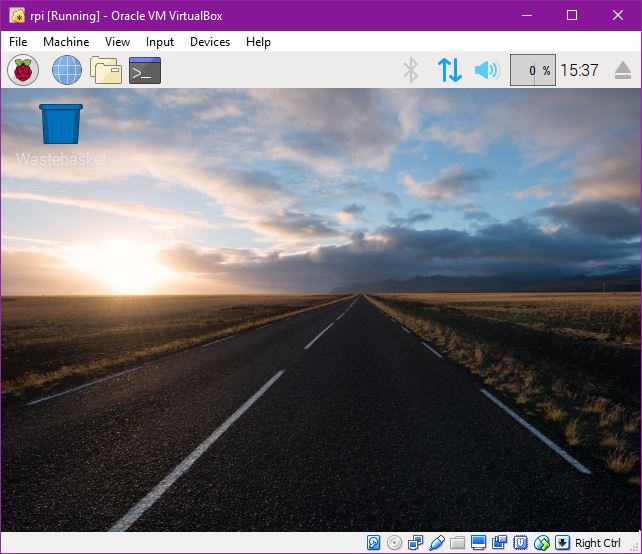Launch the web browser globe icon

(x=66, y=70)
